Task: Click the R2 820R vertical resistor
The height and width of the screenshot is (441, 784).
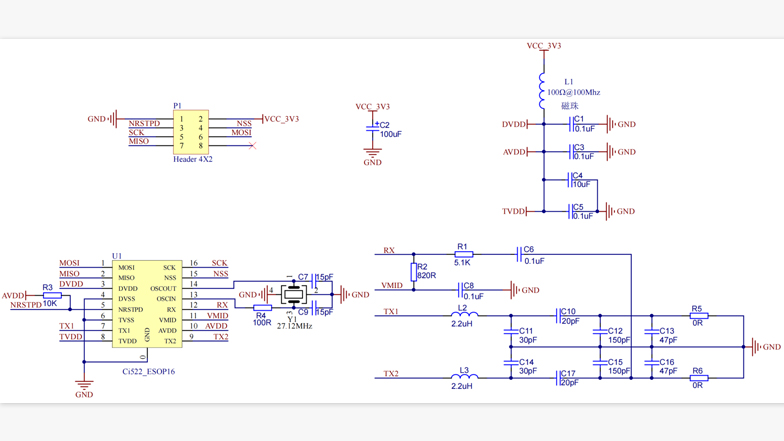Action: point(414,271)
